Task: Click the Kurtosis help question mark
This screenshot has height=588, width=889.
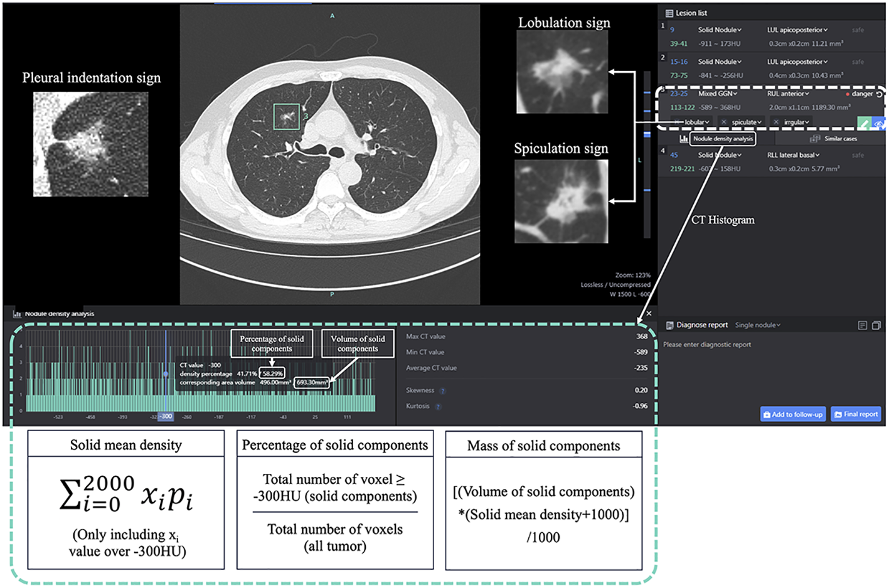Action: pyautogui.click(x=438, y=407)
